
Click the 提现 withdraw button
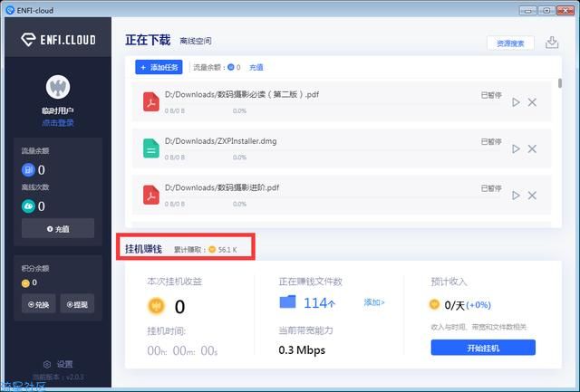click(77, 304)
